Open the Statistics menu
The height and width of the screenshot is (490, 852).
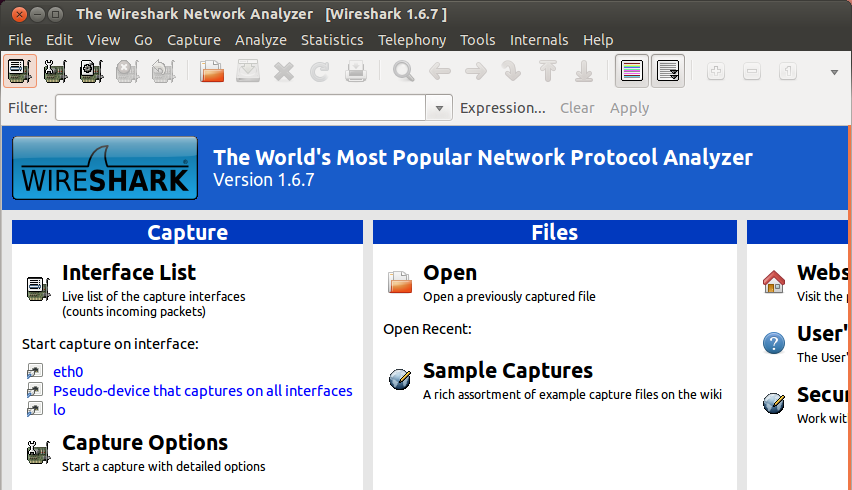(332, 40)
